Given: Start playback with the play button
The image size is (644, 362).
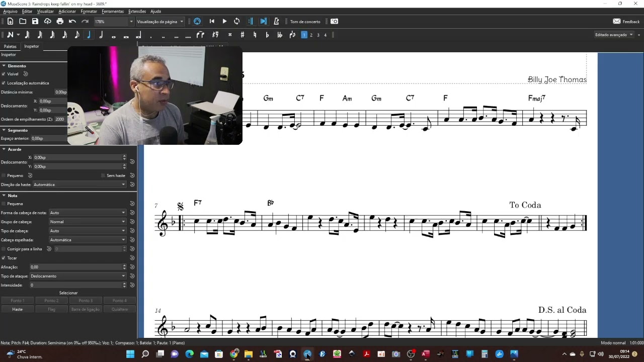Looking at the screenshot, I should point(224,21).
